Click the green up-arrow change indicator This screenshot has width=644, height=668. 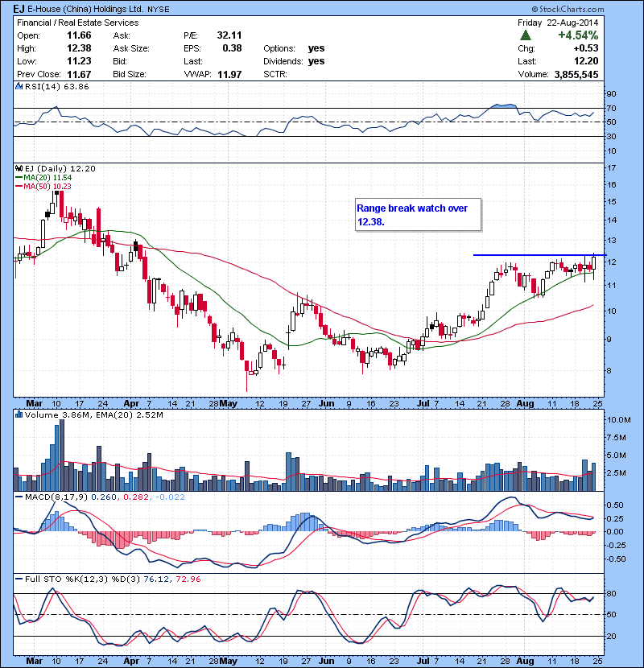[526, 35]
